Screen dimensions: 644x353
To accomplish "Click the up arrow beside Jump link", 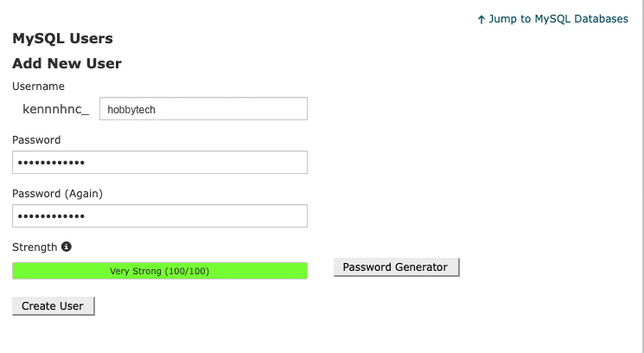I will coord(481,19).
